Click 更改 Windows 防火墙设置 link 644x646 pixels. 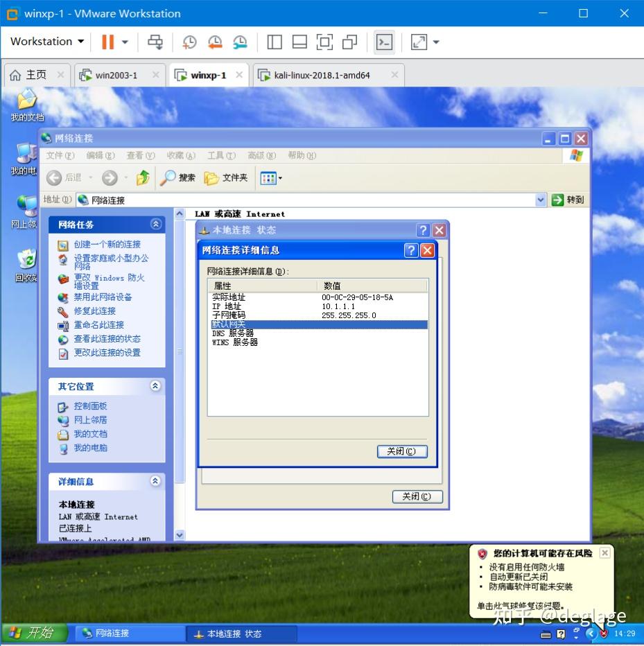pyautogui.click(x=110, y=281)
